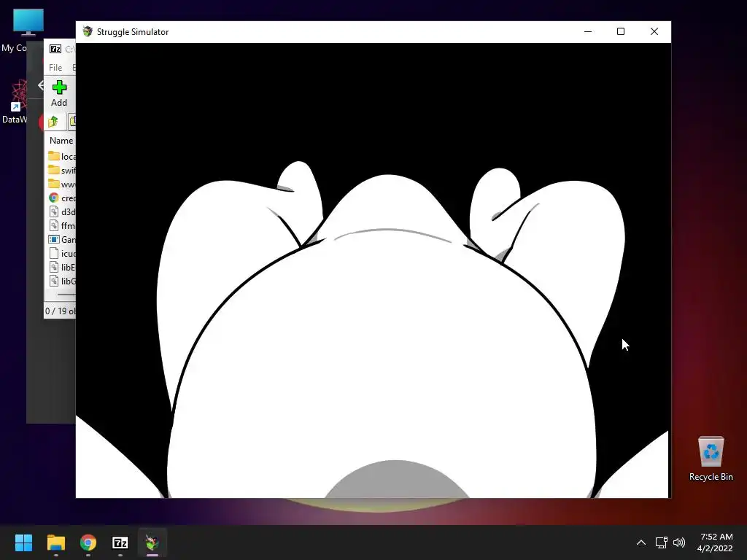Open File Explorer from the taskbar
This screenshot has height=560, width=747.
pyautogui.click(x=55, y=542)
